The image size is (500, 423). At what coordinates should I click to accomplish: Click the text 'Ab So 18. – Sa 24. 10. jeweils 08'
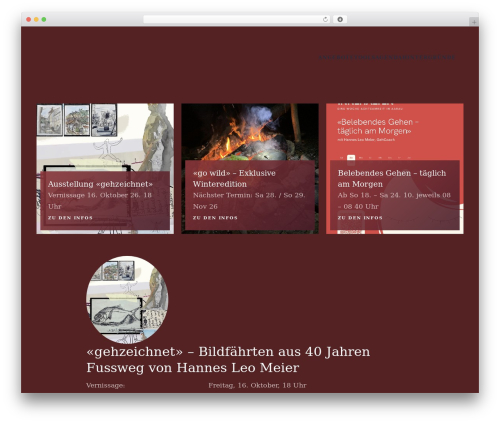(x=394, y=195)
